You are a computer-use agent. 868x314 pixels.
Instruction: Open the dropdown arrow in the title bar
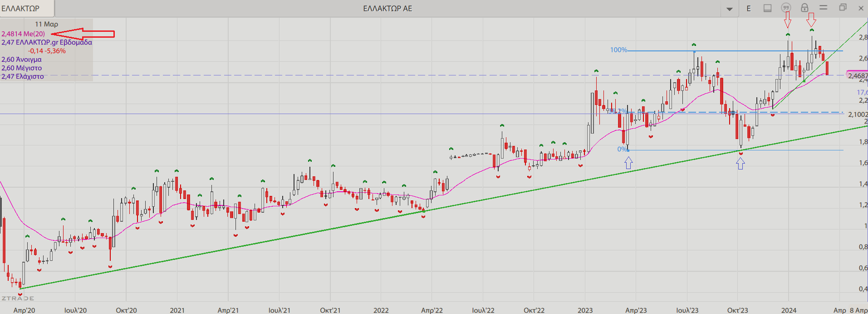730,9
